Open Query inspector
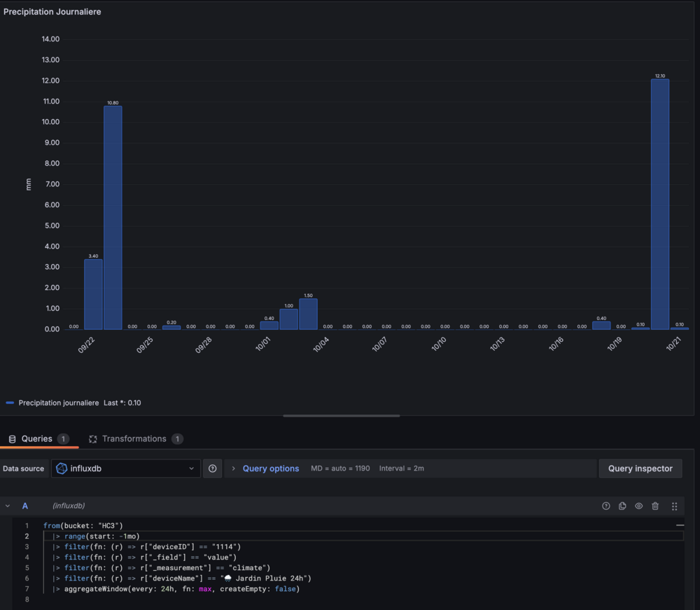This screenshot has height=610, width=700. coord(640,469)
